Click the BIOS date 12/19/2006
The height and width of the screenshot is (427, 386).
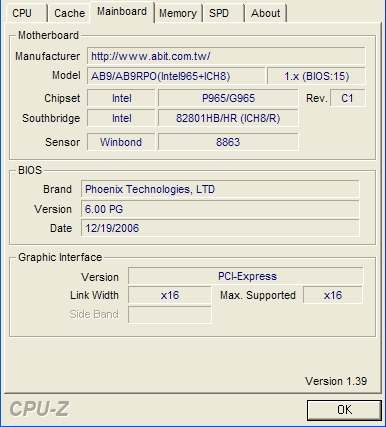tap(220, 228)
